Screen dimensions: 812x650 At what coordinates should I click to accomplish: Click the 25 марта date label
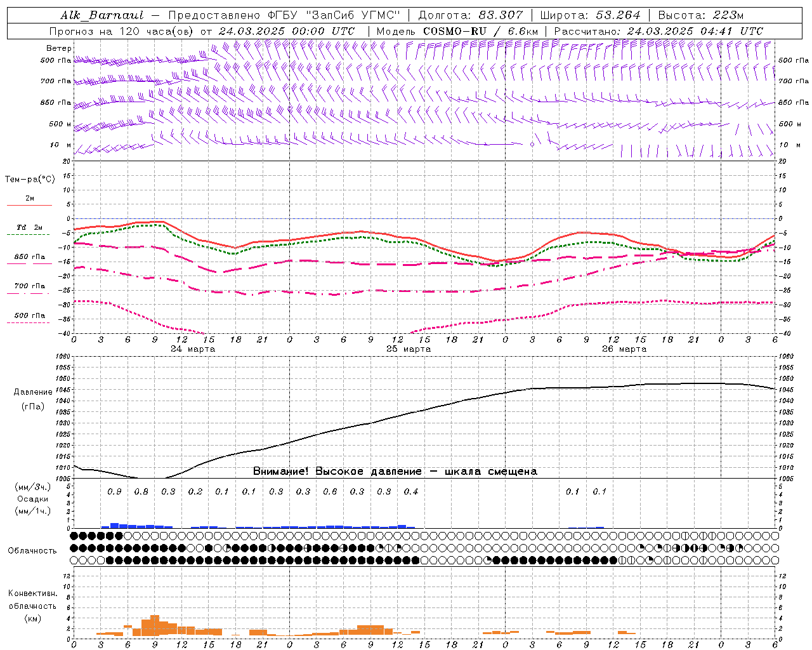409,349
